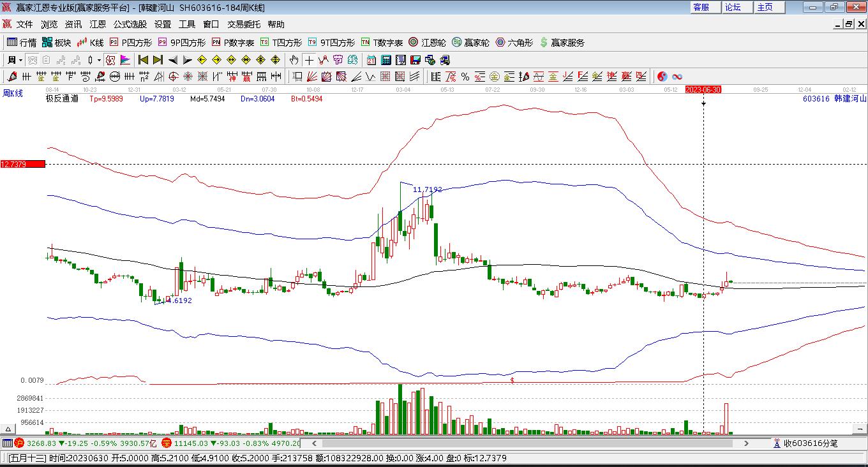Click the Tp=9.5989 indicator value
868x467 pixels.
[107, 99]
